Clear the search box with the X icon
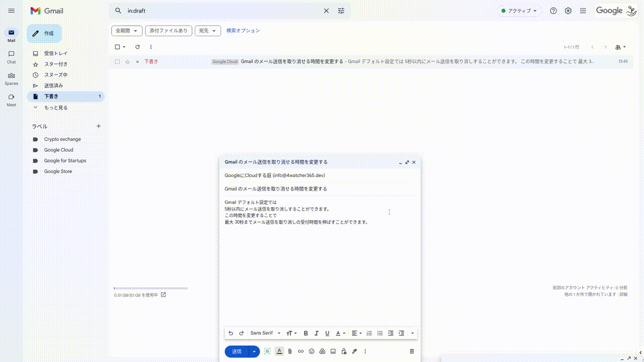644x362 pixels. point(326,11)
